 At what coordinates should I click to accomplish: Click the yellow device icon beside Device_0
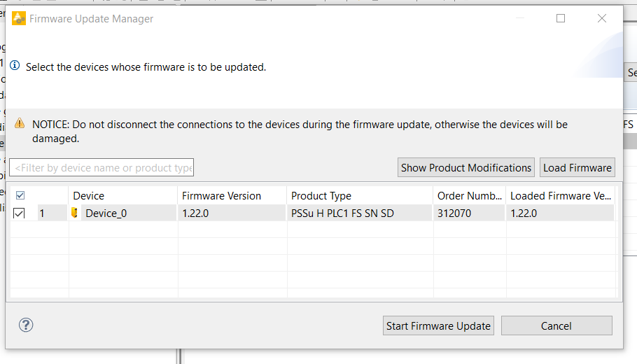click(74, 213)
